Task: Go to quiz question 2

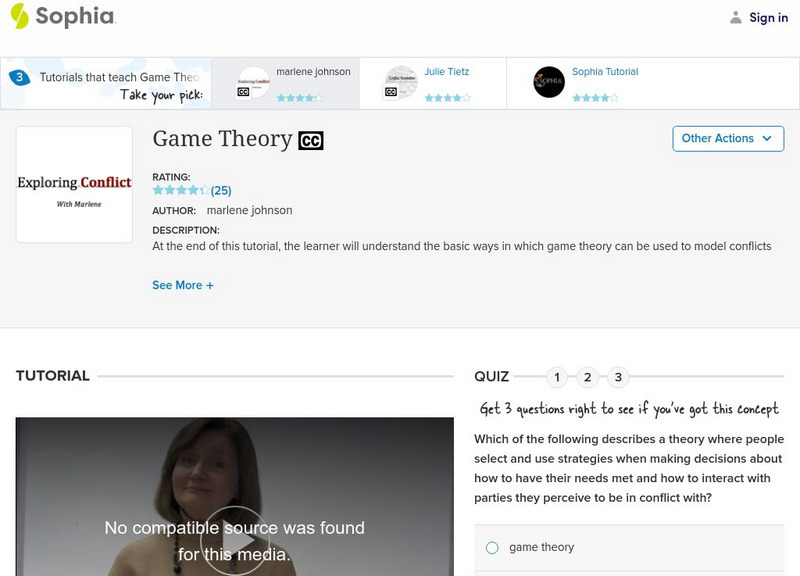Action: 588,377
